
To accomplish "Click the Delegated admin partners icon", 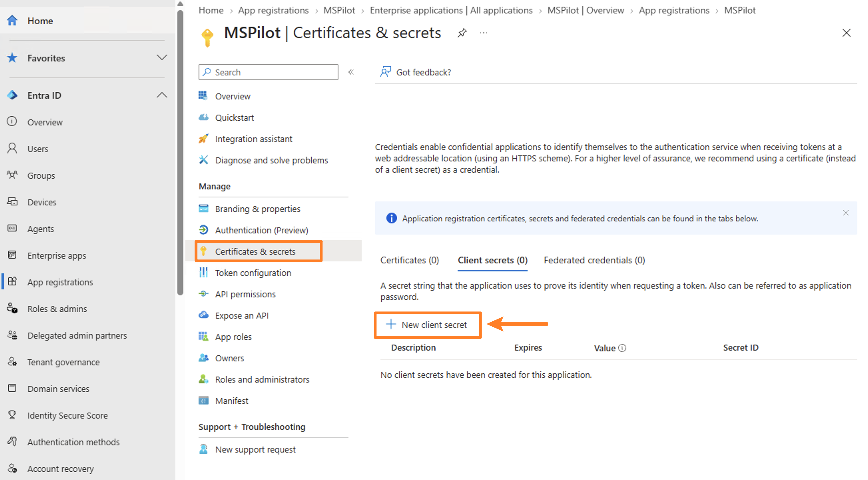I will coord(12,335).
